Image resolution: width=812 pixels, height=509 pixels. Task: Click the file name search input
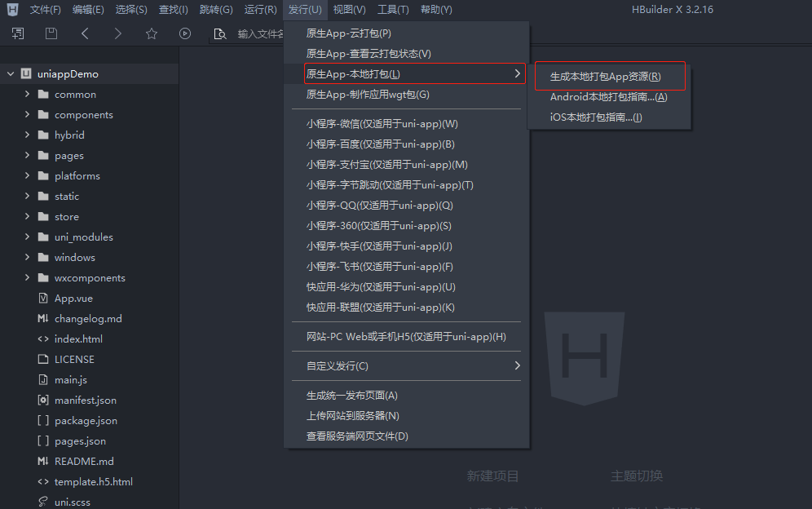tap(260, 34)
